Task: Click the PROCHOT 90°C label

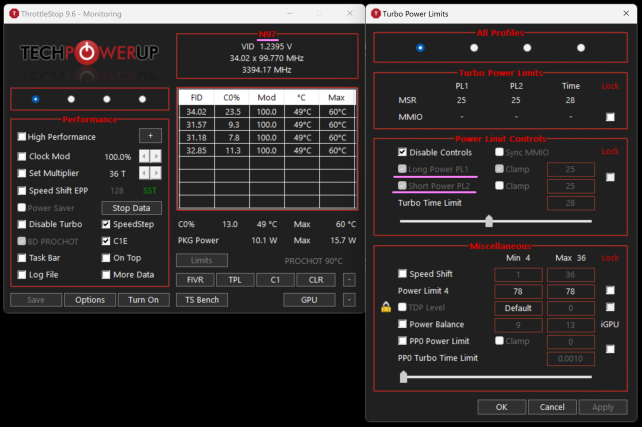Action: 313,261
